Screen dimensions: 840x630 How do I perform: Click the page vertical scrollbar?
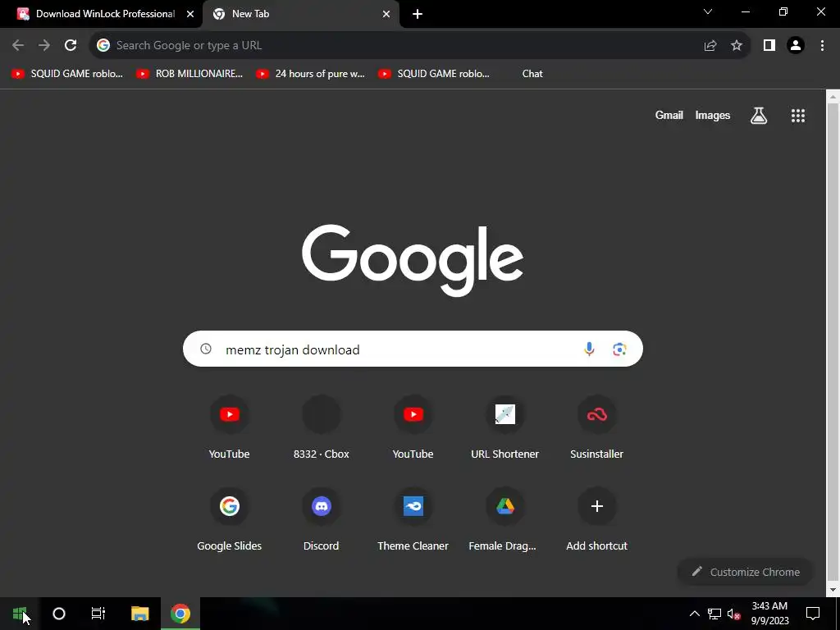[833, 343]
